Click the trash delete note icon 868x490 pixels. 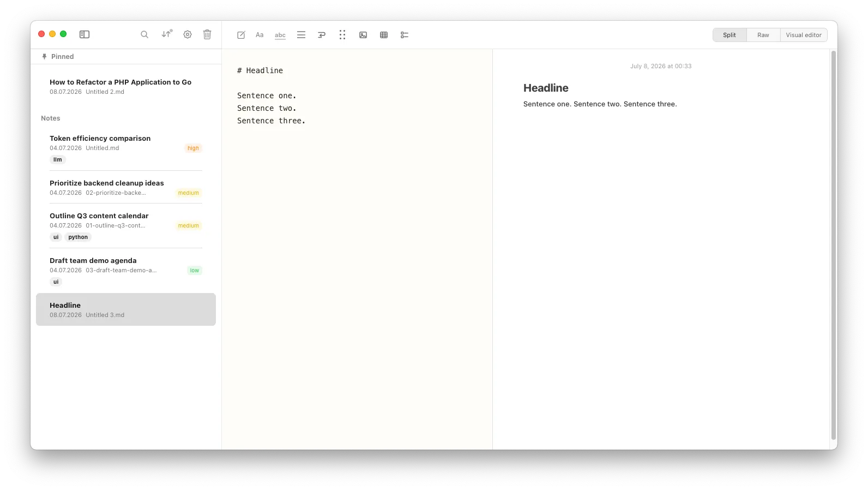[x=207, y=34]
